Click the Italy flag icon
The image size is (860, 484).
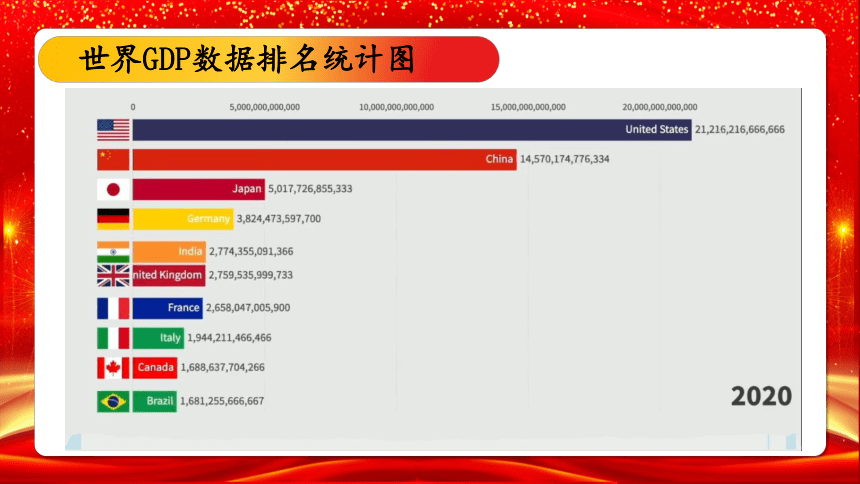coord(114,338)
